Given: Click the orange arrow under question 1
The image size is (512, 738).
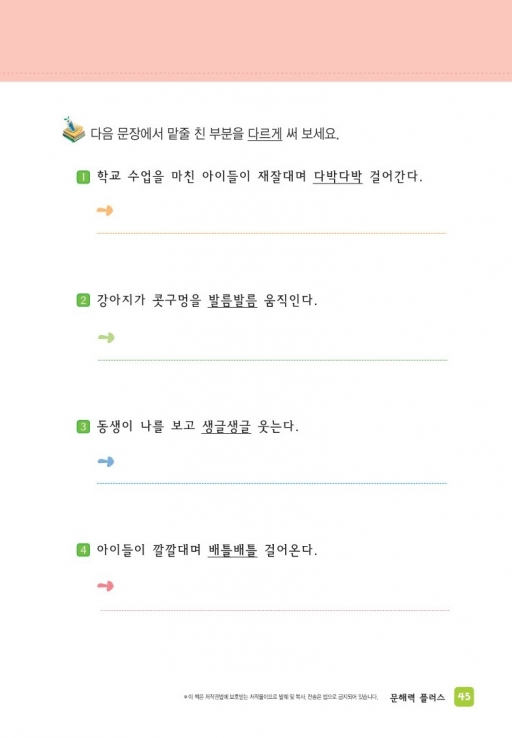Looking at the screenshot, I should click(x=105, y=210).
